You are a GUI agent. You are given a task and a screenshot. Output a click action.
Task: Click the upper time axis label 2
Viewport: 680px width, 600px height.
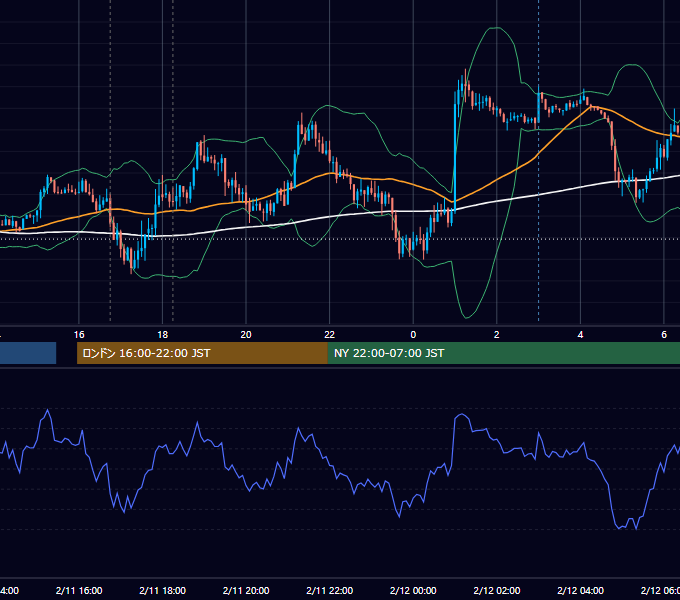pyautogui.click(x=497, y=335)
